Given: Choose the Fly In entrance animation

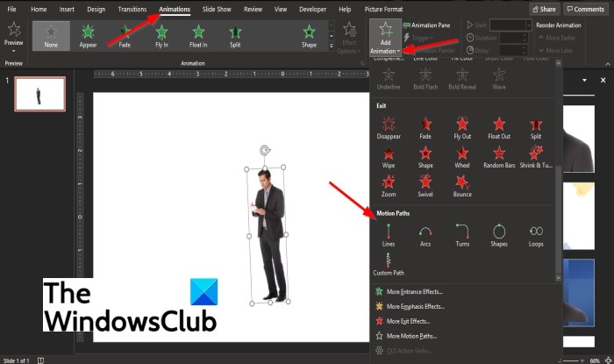Looking at the screenshot, I should click(161, 36).
